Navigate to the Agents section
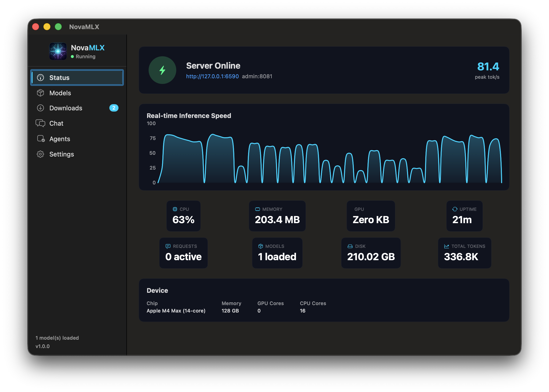 click(x=77, y=139)
